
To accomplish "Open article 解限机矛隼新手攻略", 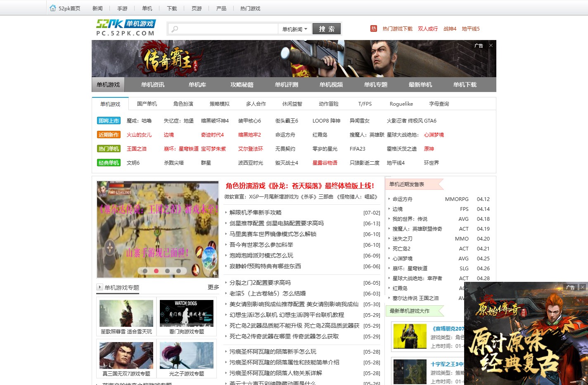I will [256, 213].
